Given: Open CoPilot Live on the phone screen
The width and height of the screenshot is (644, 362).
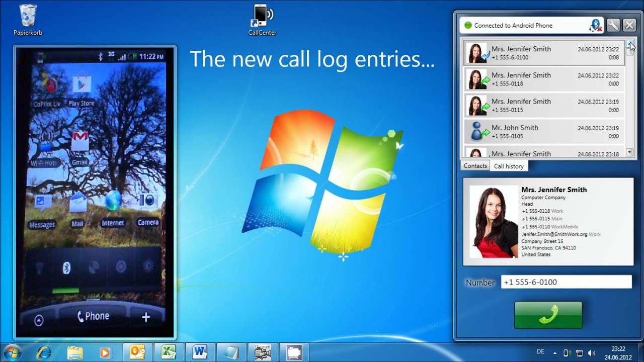Looking at the screenshot, I should click(x=47, y=90).
